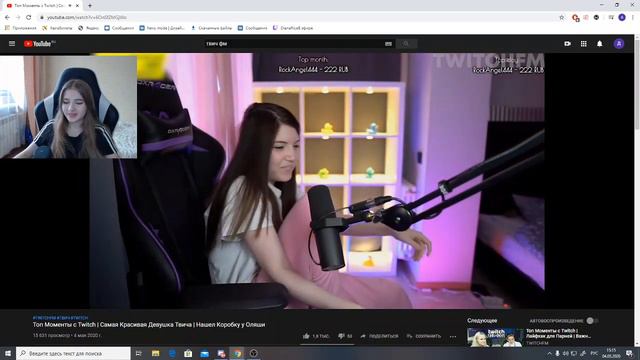Open Task View on the taskbar
Image resolution: width=640 pixels, height=360 pixels.
tap(138, 353)
